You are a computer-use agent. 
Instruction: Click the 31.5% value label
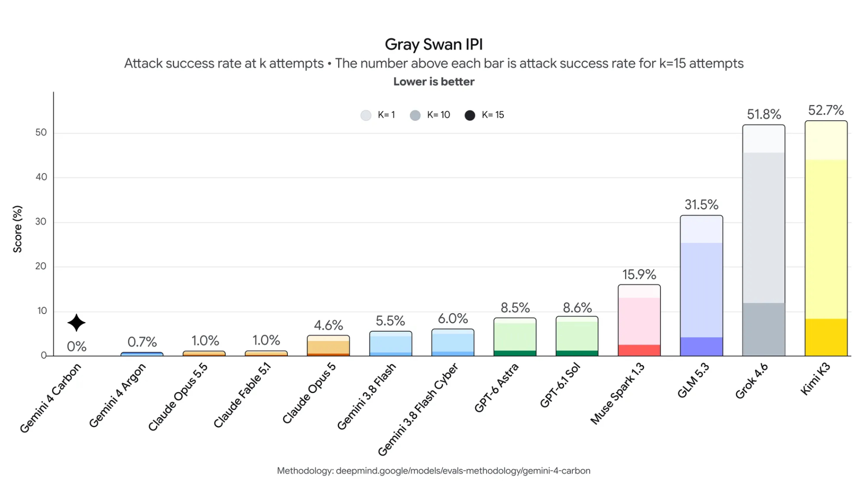[701, 205]
